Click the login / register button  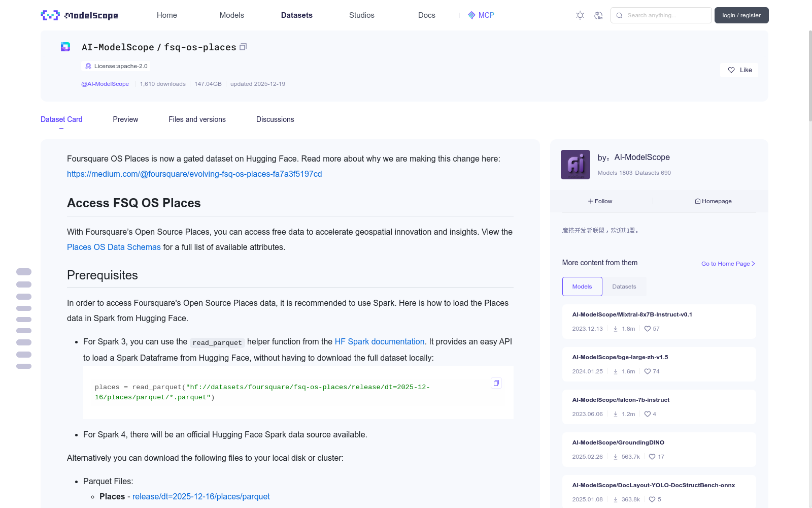(741, 15)
